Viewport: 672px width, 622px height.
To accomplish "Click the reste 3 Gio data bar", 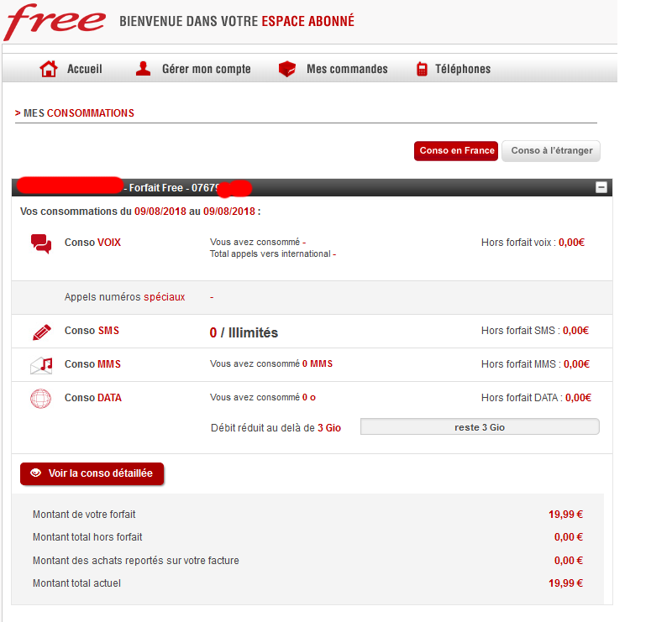I will (x=480, y=427).
